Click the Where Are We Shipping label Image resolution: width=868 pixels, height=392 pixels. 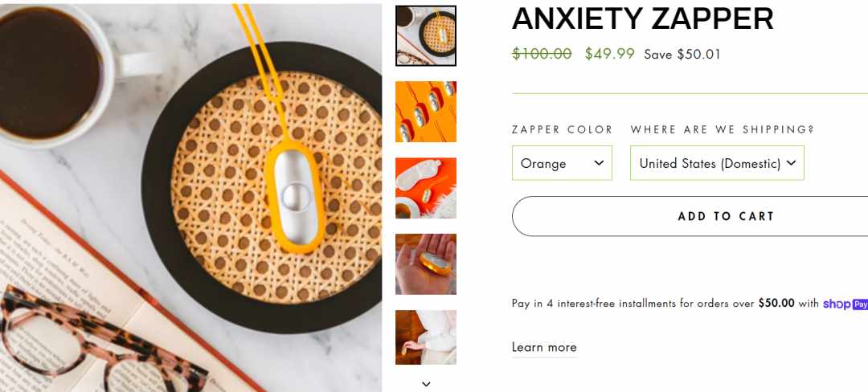tap(723, 129)
